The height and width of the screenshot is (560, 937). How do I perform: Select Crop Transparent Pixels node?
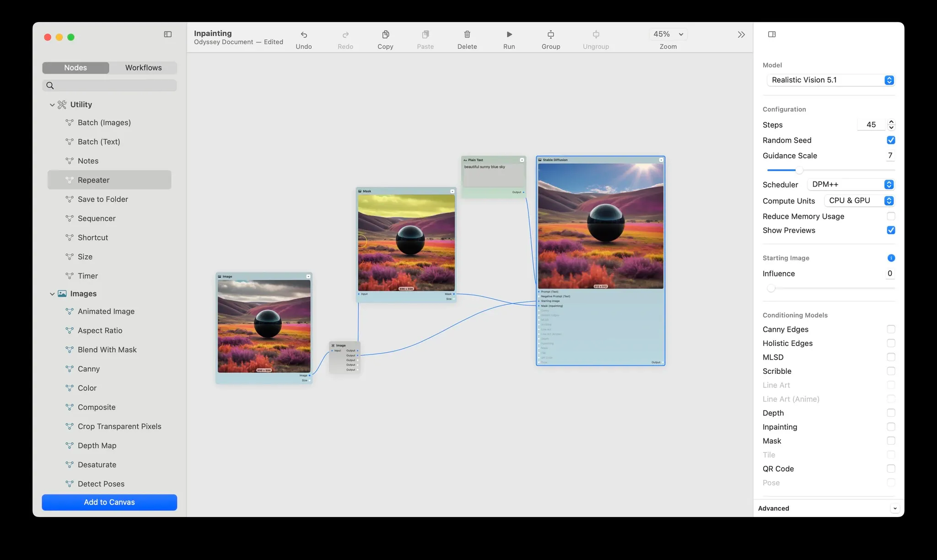click(x=109, y=426)
